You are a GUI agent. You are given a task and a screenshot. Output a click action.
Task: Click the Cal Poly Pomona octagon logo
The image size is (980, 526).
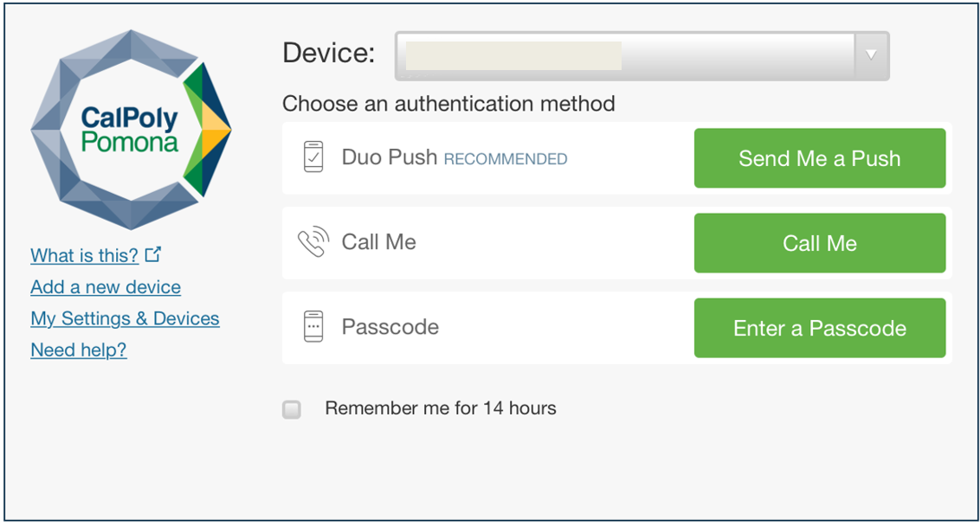click(x=132, y=129)
